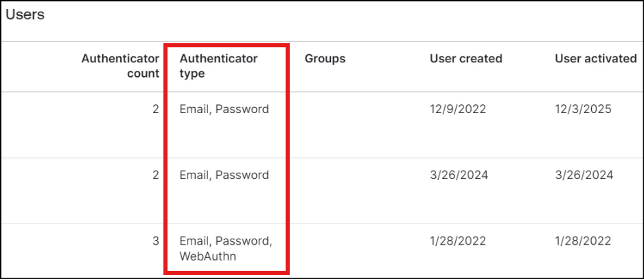Click authenticator count 2 in the first row
This screenshot has width=644, height=279.
tap(156, 109)
